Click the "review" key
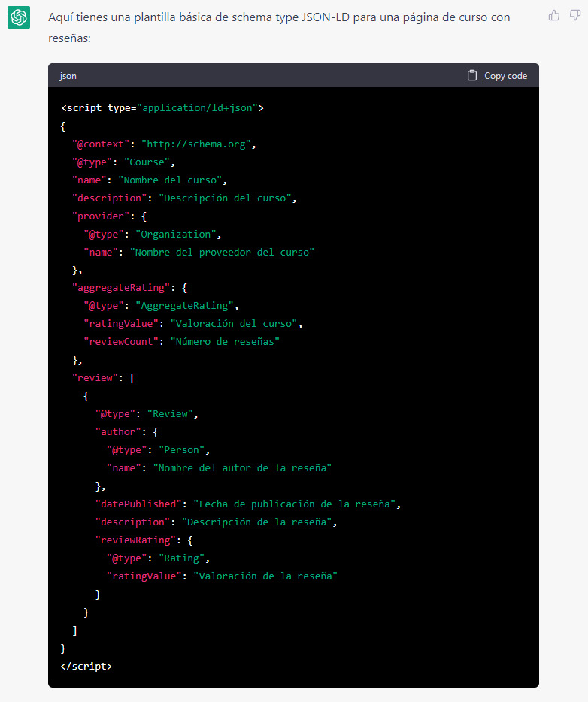 (95, 378)
